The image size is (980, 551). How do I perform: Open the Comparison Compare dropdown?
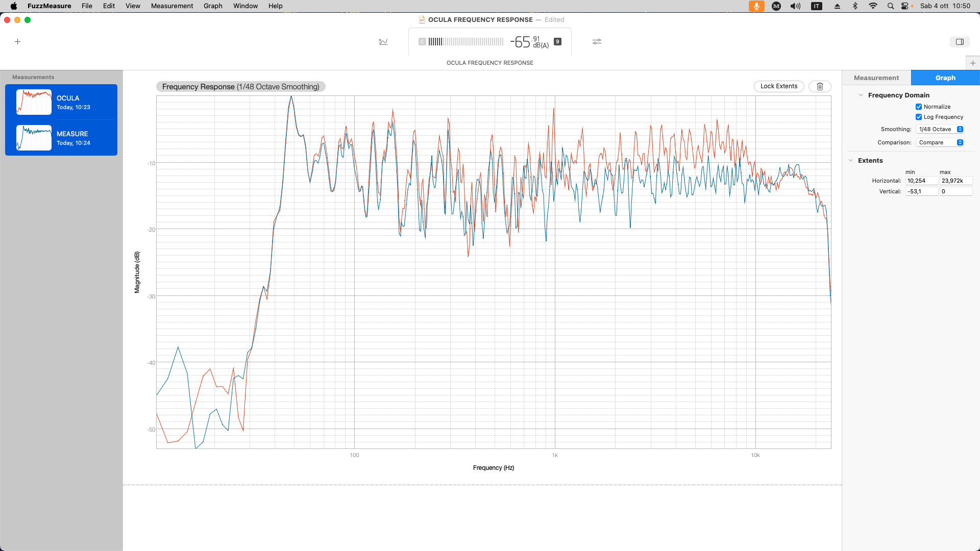point(939,142)
